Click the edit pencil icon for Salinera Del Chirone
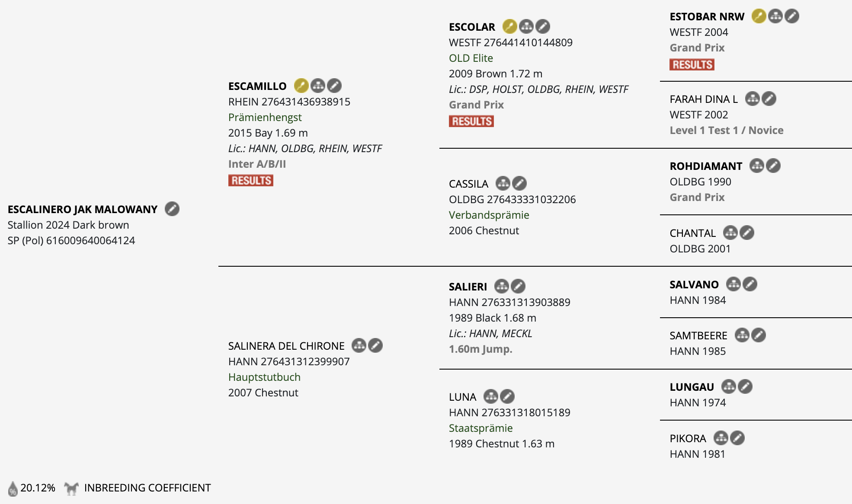This screenshot has height=504, width=852. pos(375,346)
